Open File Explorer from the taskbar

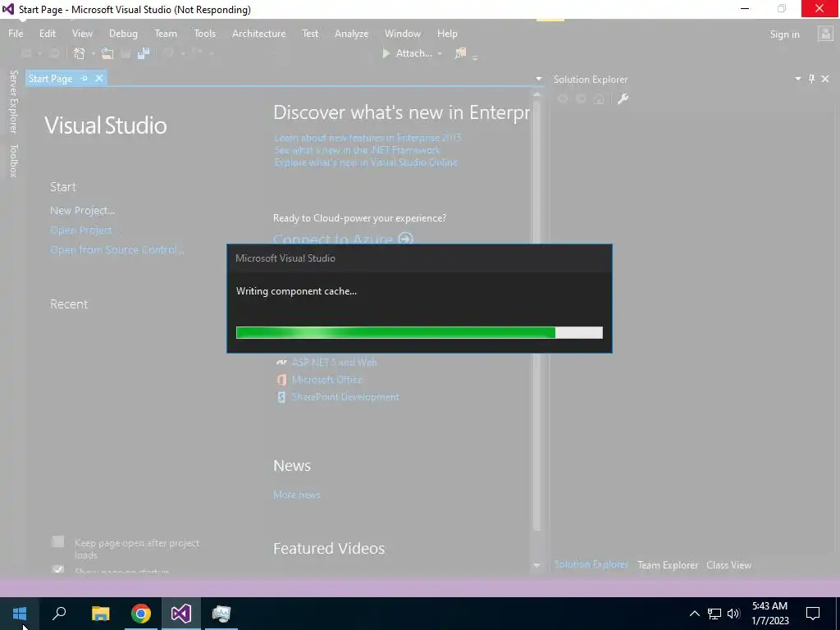[x=100, y=614]
